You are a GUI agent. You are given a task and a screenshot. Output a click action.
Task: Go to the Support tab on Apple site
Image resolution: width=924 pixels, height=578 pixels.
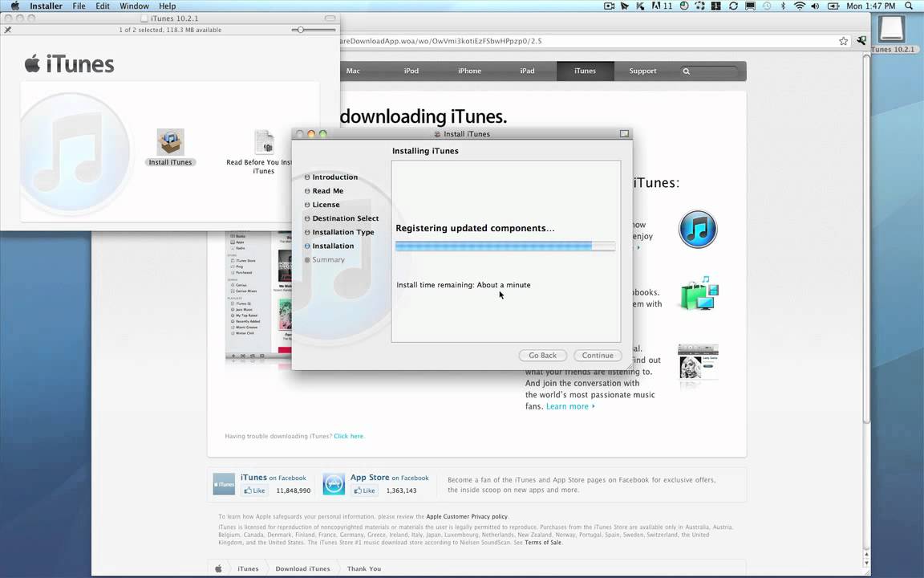click(x=643, y=71)
